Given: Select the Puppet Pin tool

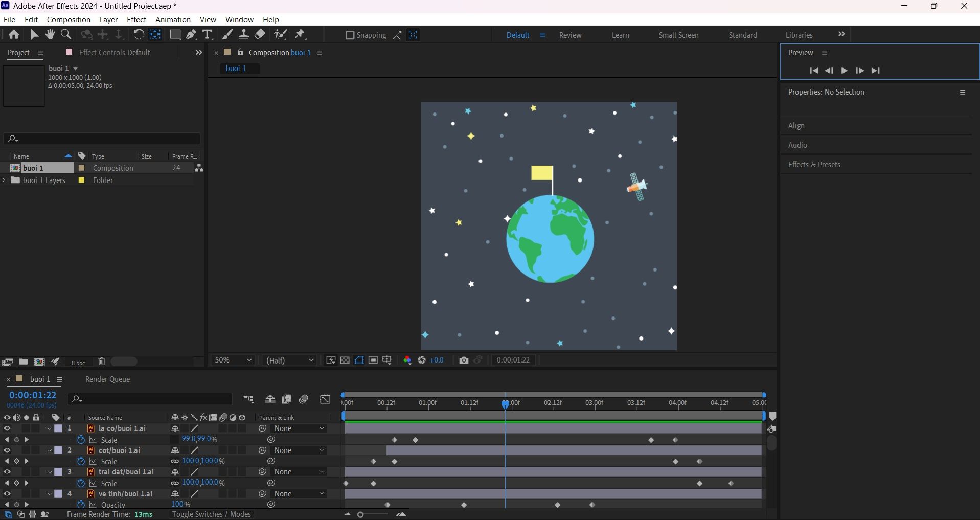Looking at the screenshot, I should [300, 34].
